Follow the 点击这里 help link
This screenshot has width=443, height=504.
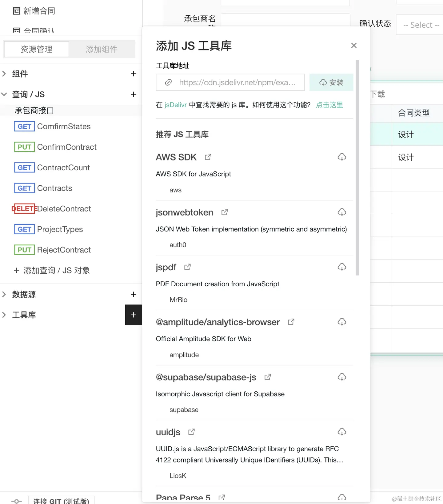pyautogui.click(x=329, y=105)
